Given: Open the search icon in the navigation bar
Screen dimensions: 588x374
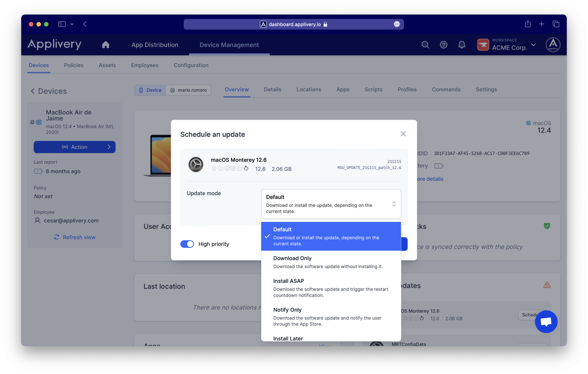Looking at the screenshot, I should click(425, 45).
